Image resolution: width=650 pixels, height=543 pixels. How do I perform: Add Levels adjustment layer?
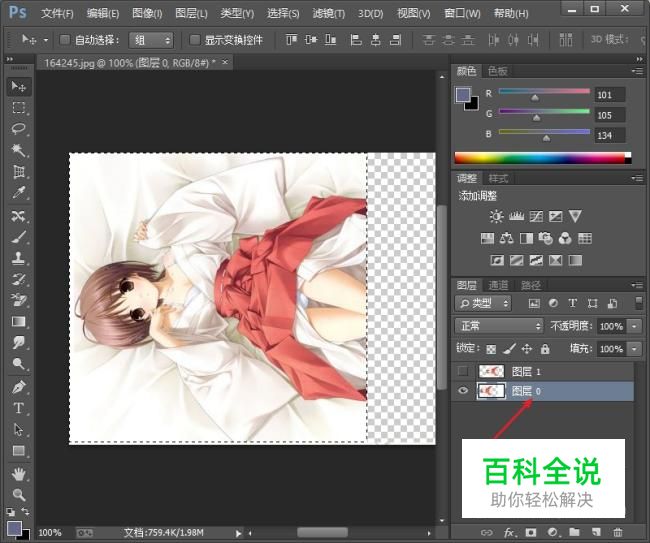coord(516,216)
